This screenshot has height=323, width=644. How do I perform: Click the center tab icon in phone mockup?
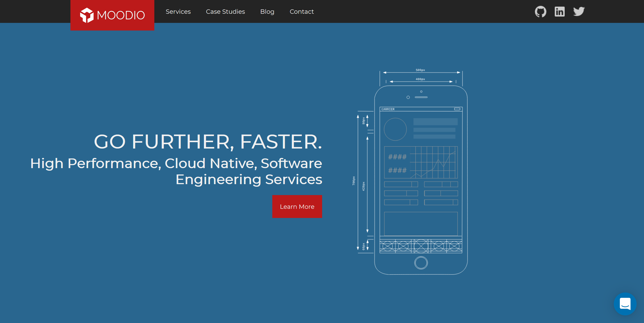[x=421, y=246]
